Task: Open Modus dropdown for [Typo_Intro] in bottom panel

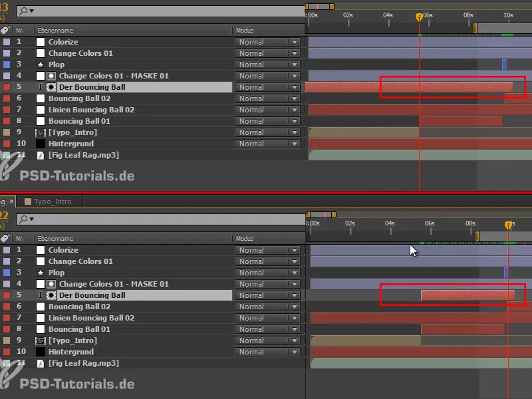Action: click(267, 340)
